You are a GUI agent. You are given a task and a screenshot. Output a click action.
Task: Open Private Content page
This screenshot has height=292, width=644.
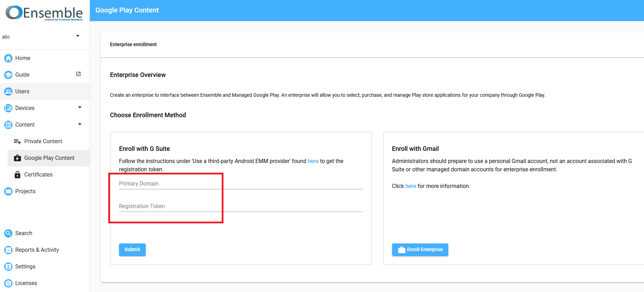tap(49, 141)
